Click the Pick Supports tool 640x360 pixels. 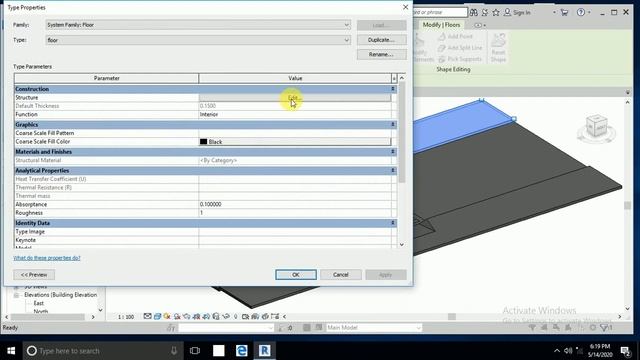pos(460,59)
